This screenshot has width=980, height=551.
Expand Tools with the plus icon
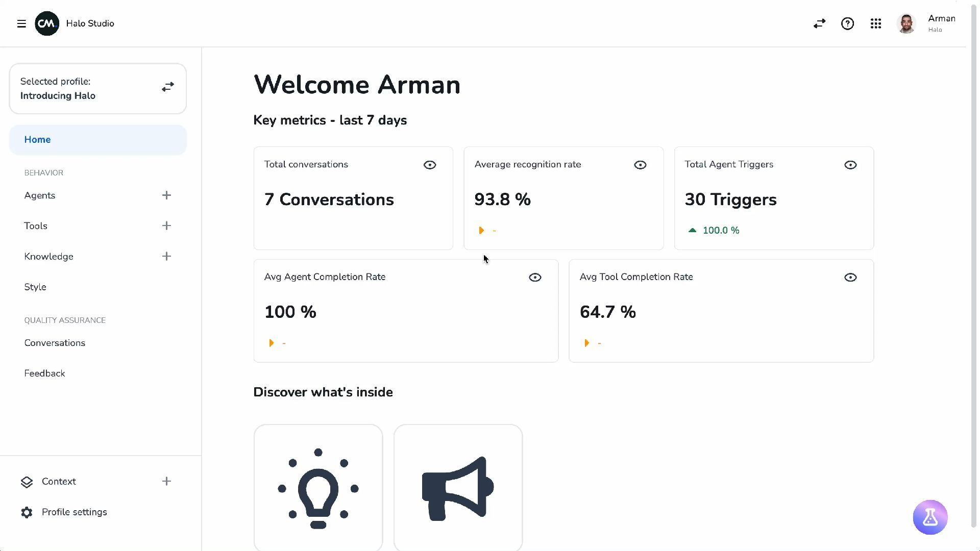(x=166, y=226)
